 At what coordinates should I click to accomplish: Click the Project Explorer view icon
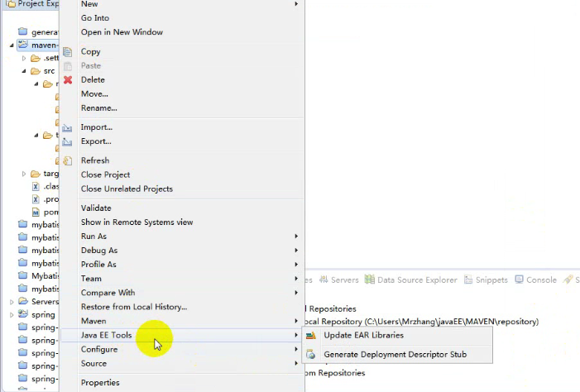click(x=11, y=4)
